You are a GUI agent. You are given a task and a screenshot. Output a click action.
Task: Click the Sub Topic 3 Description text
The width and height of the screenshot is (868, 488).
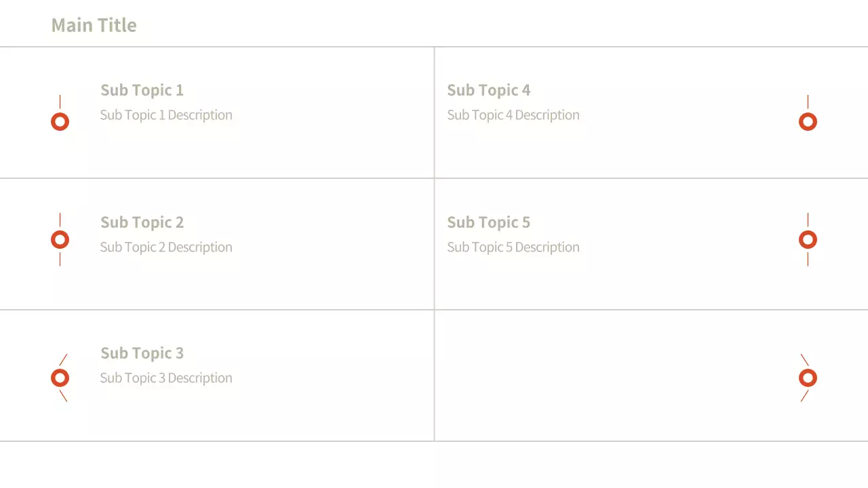tap(166, 378)
